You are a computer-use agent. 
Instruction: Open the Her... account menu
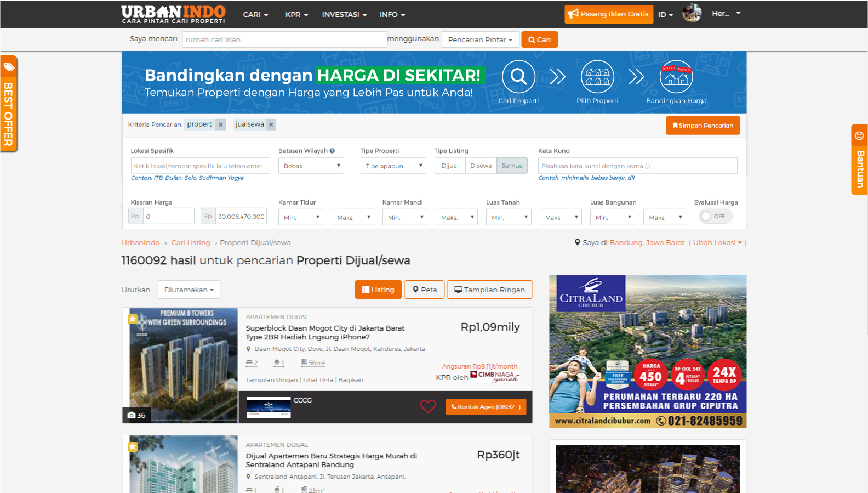[726, 14]
